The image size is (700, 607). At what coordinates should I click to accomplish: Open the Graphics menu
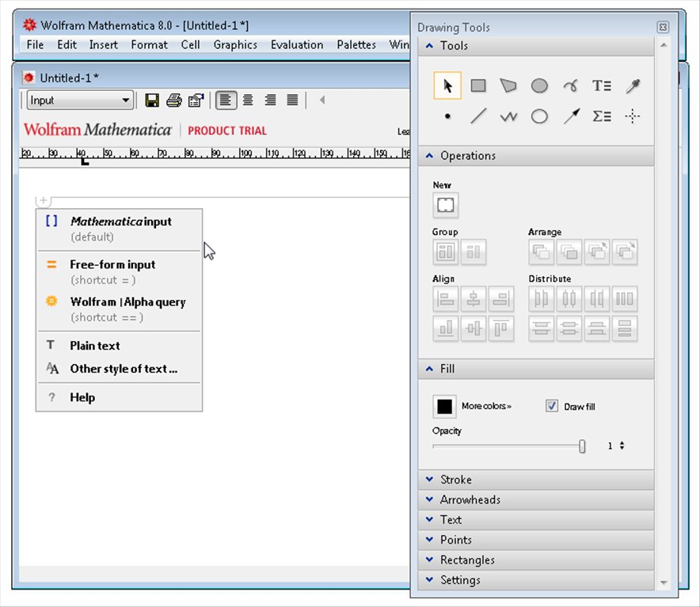[x=235, y=44]
